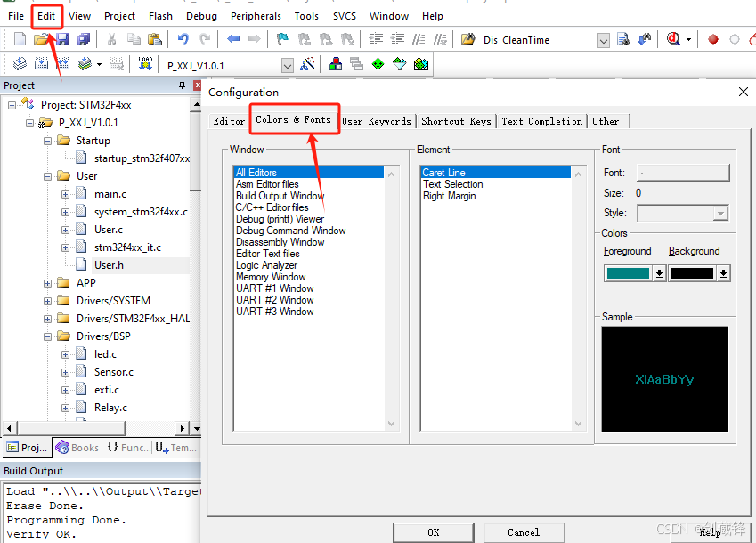This screenshot has height=543, width=756.
Task: Open the Style dropdown in Font group
Action: [720, 213]
